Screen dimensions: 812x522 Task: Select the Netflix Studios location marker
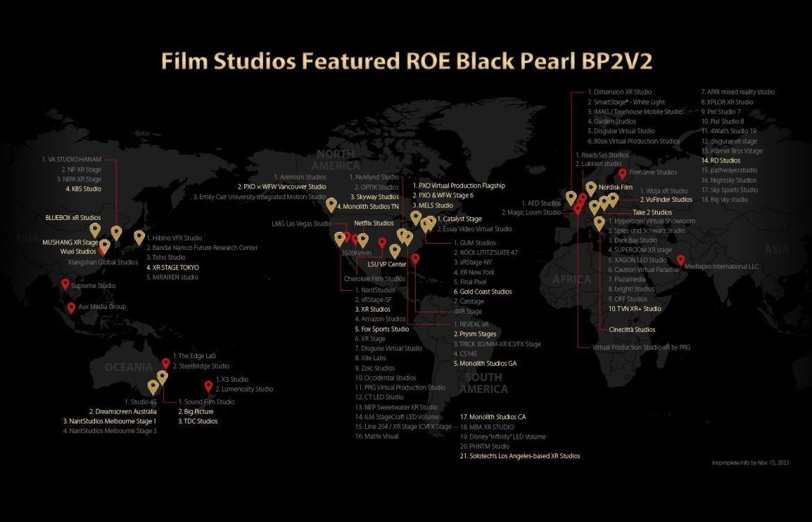coord(362,239)
